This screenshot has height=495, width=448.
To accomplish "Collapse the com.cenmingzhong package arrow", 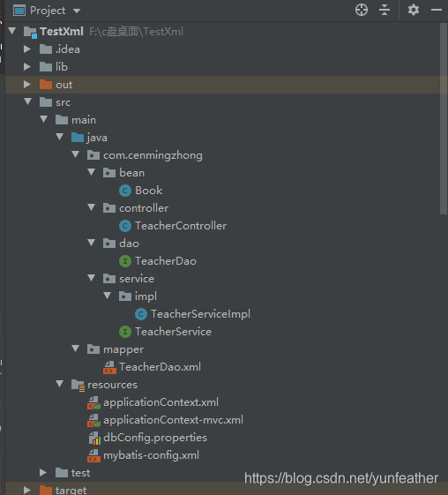I will [76, 154].
